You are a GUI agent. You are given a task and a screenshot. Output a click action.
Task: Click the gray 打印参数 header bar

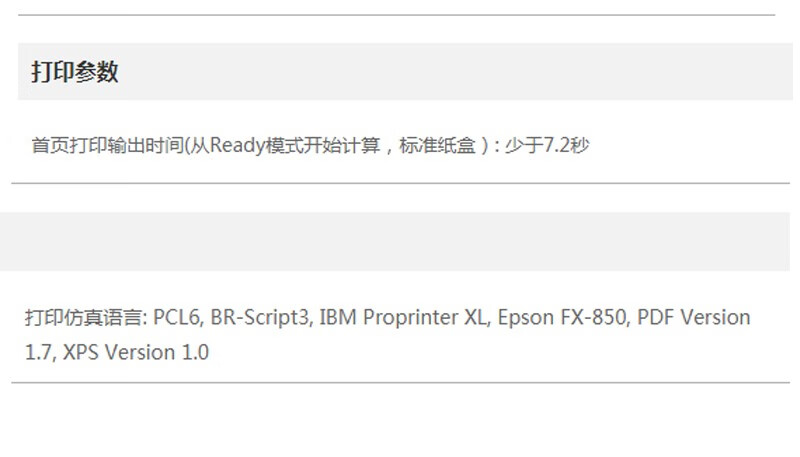coord(405,71)
